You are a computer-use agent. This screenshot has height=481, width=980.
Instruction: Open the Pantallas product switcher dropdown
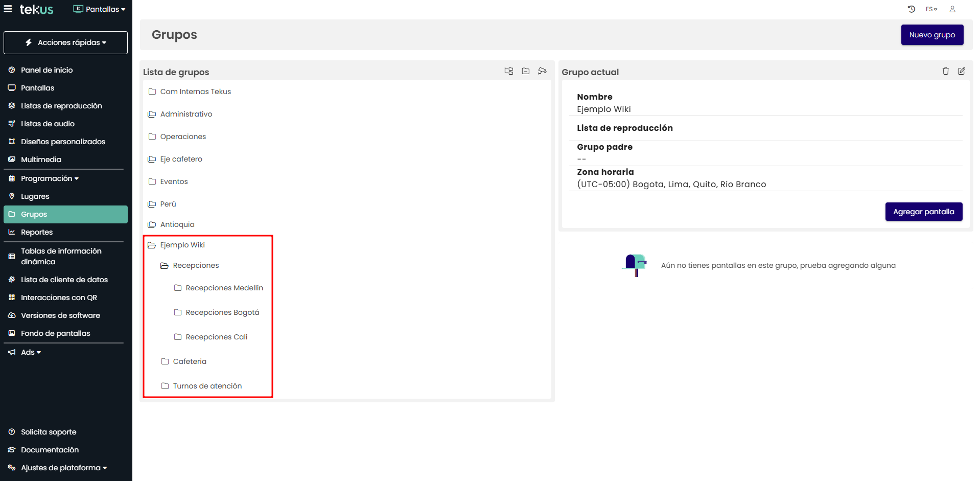click(100, 9)
